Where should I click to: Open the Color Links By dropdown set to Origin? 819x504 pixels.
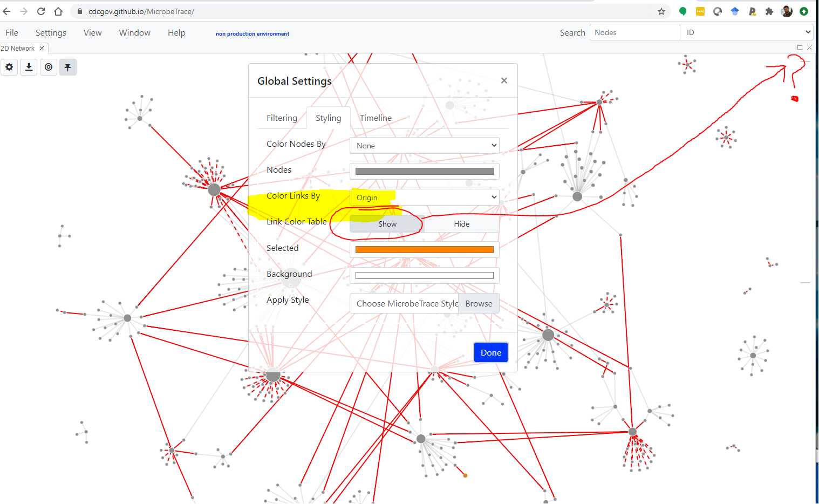(x=424, y=197)
